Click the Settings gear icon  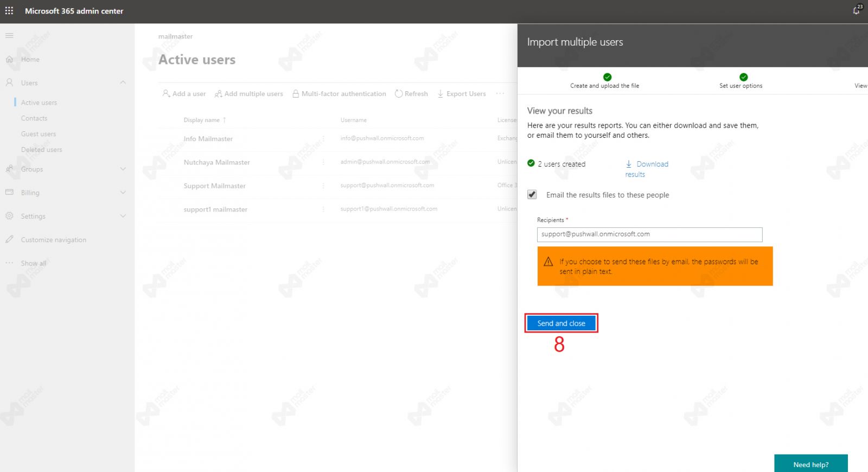tap(9, 216)
